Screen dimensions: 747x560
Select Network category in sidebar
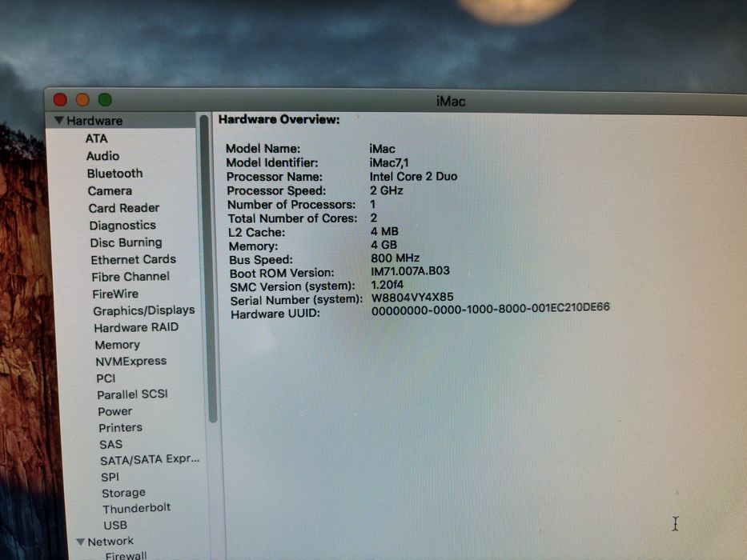(x=110, y=542)
